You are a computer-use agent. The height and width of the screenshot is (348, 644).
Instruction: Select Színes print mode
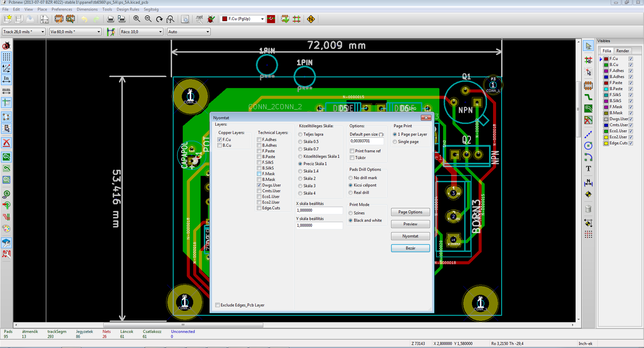tap(351, 213)
